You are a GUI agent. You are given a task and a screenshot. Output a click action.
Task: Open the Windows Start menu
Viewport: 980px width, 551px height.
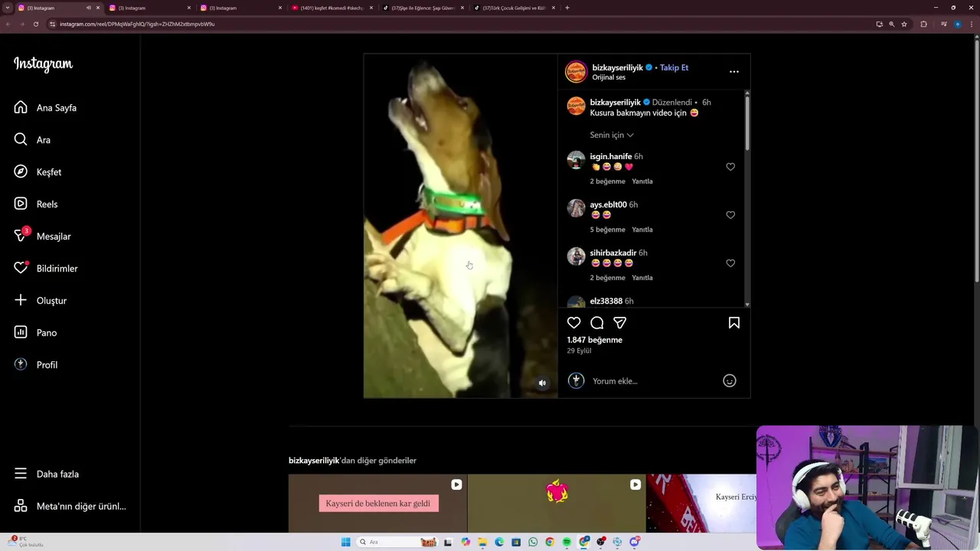point(345,542)
